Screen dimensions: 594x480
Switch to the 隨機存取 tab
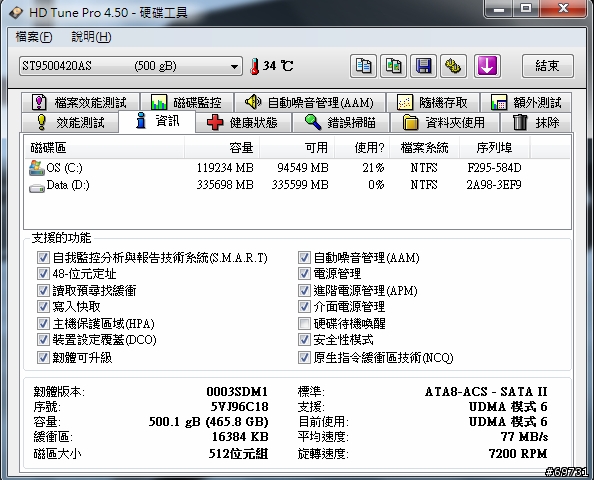click(433, 102)
